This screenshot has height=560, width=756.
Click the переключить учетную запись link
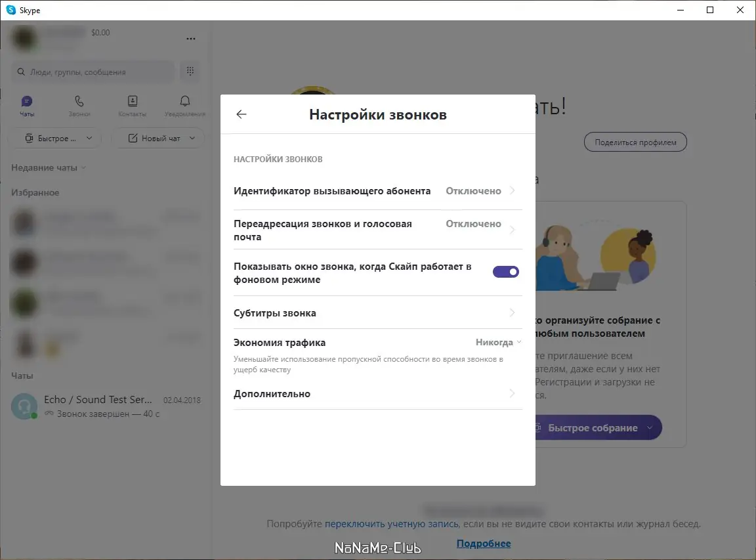click(x=390, y=523)
